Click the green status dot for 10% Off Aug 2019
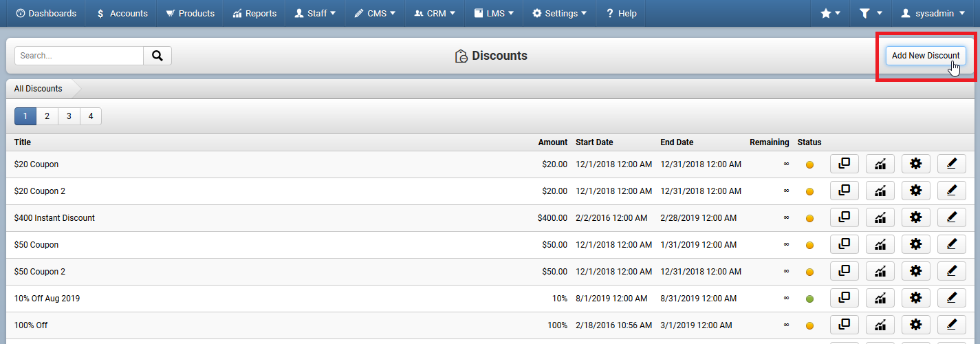The width and height of the screenshot is (980, 344). coord(809,299)
